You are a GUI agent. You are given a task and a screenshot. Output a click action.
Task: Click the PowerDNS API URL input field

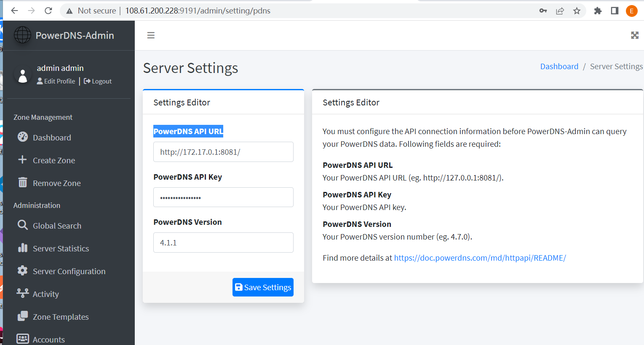coord(223,152)
